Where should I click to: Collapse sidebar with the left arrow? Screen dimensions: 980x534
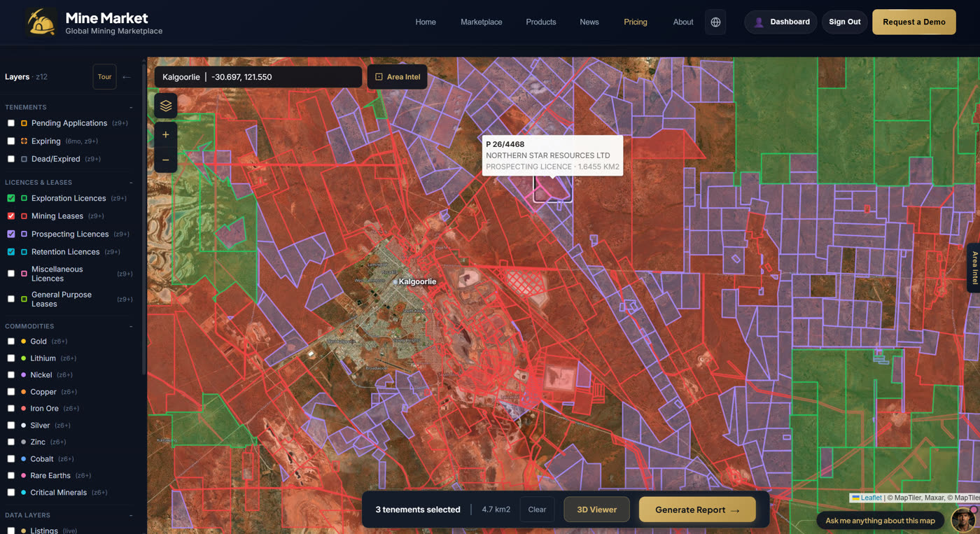pyautogui.click(x=127, y=77)
